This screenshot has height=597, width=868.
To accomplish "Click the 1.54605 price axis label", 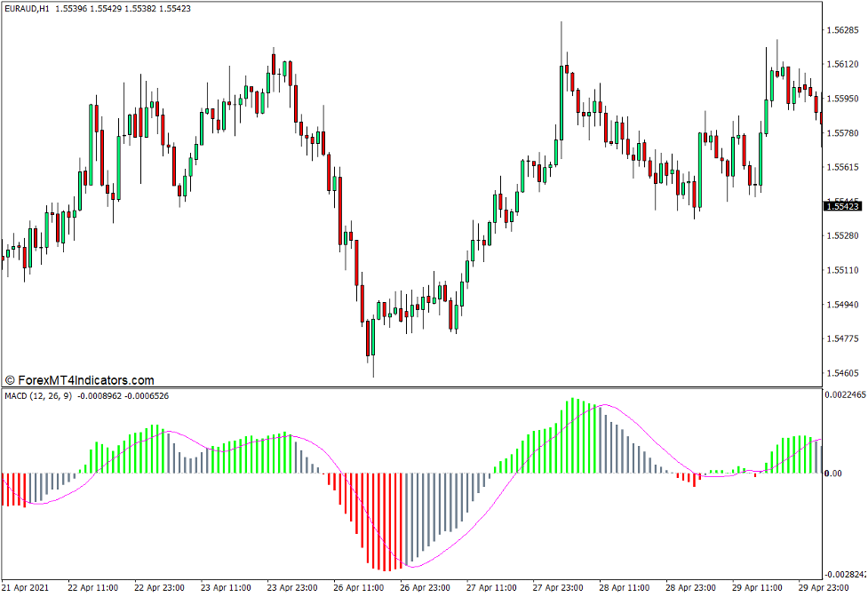I will 840,373.
